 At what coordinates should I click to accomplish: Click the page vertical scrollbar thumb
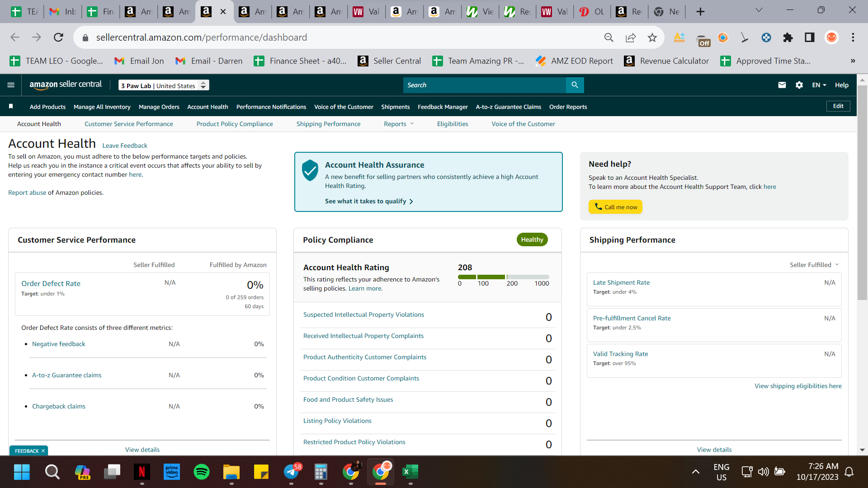pyautogui.click(x=862, y=192)
